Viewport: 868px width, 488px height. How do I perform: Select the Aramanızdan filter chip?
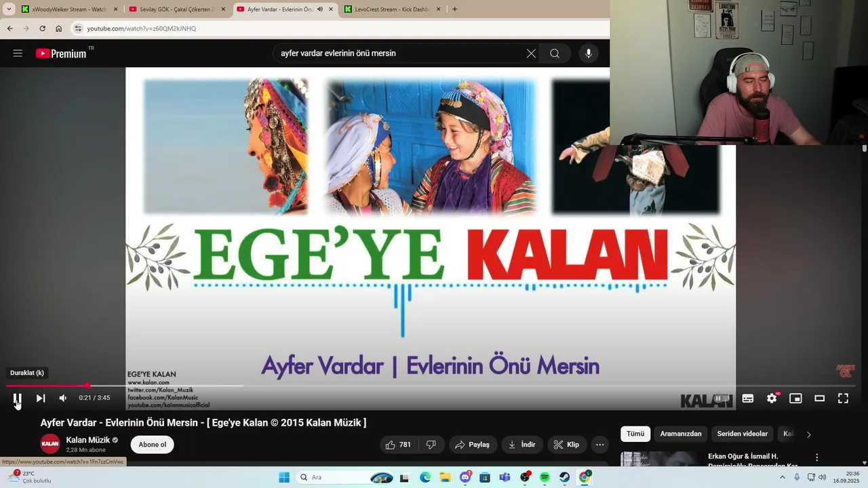(681, 434)
